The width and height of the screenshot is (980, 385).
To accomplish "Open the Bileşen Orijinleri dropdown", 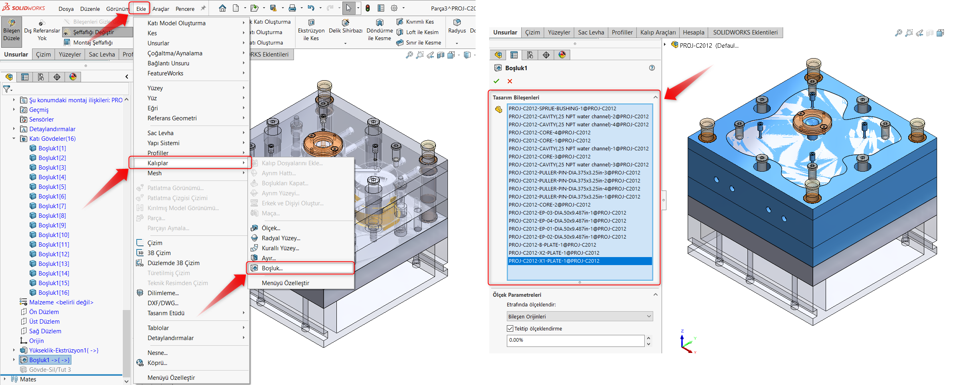I will pos(580,316).
